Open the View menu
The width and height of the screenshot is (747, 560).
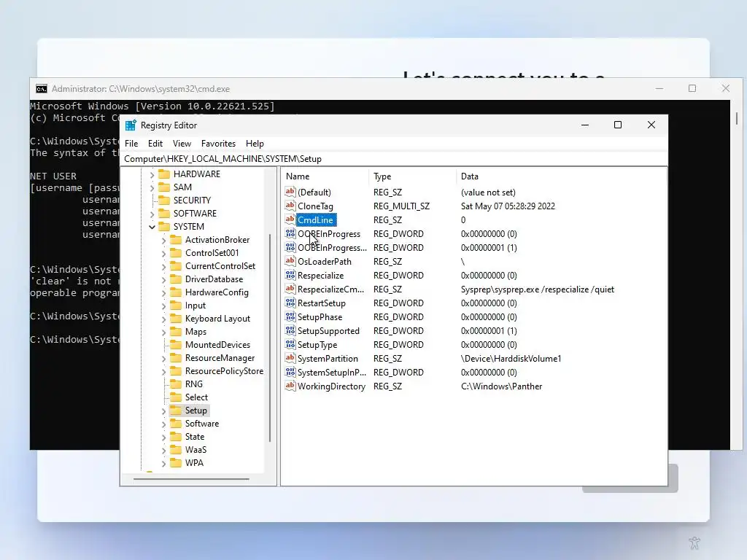(x=182, y=144)
